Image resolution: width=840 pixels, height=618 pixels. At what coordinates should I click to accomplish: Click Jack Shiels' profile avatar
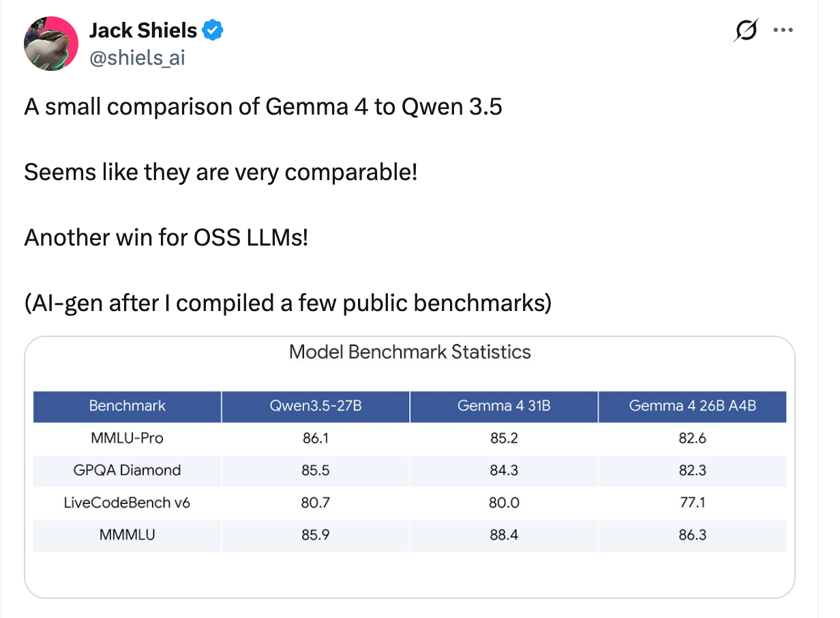[x=51, y=44]
